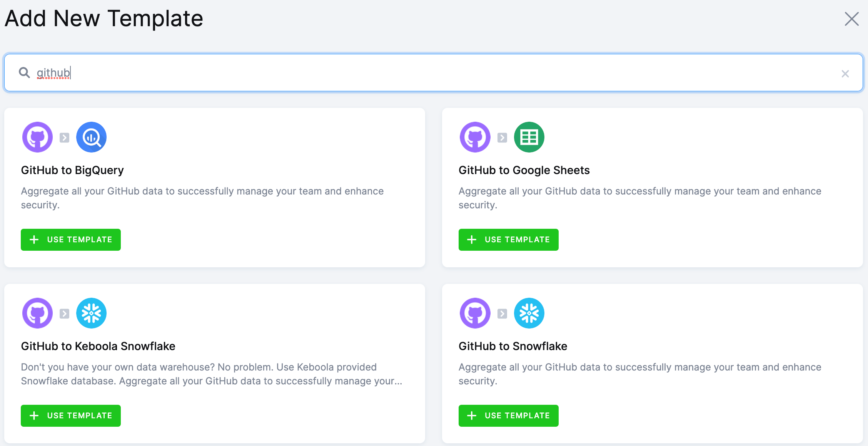This screenshot has height=446, width=868.
Task: Click Snowflake icon in GitHub to Snowflake card
Action: click(x=529, y=313)
